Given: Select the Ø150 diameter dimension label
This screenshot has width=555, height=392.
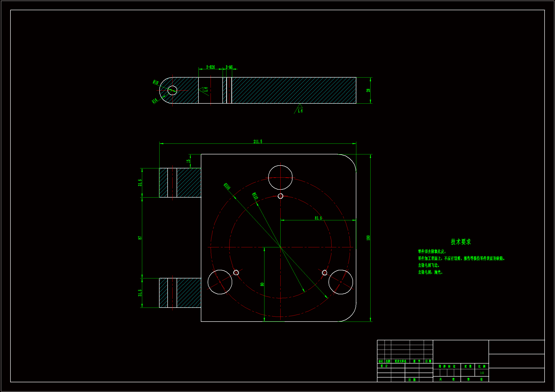Looking at the screenshot, I should click(x=227, y=186).
